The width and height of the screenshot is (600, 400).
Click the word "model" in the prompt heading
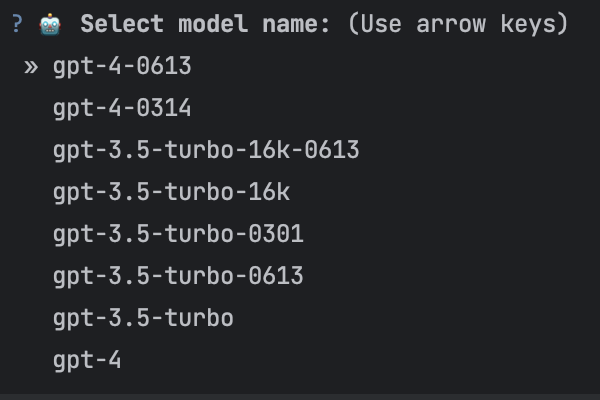point(213,24)
